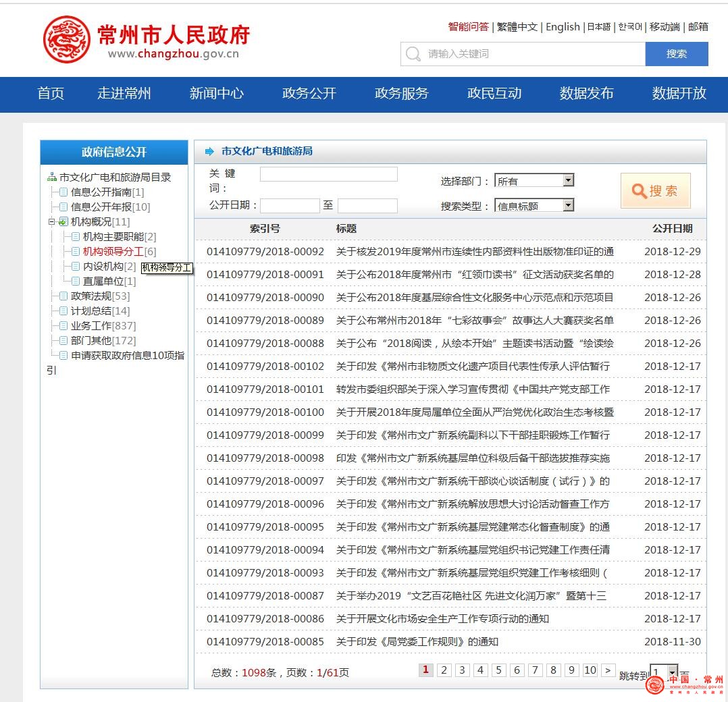
Task: Click the document icon beside 信息公开指南
Action: point(63,192)
